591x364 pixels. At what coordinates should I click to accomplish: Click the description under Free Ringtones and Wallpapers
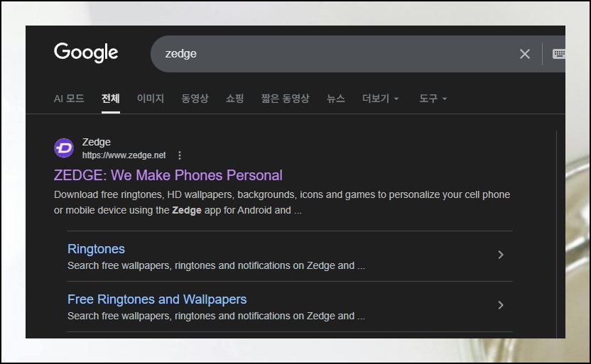pyautogui.click(x=216, y=316)
